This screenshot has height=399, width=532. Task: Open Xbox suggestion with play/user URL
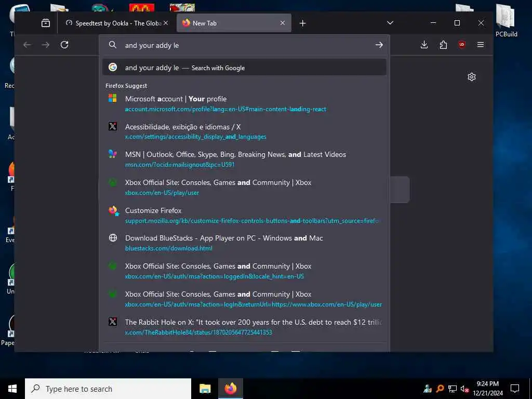244,187
